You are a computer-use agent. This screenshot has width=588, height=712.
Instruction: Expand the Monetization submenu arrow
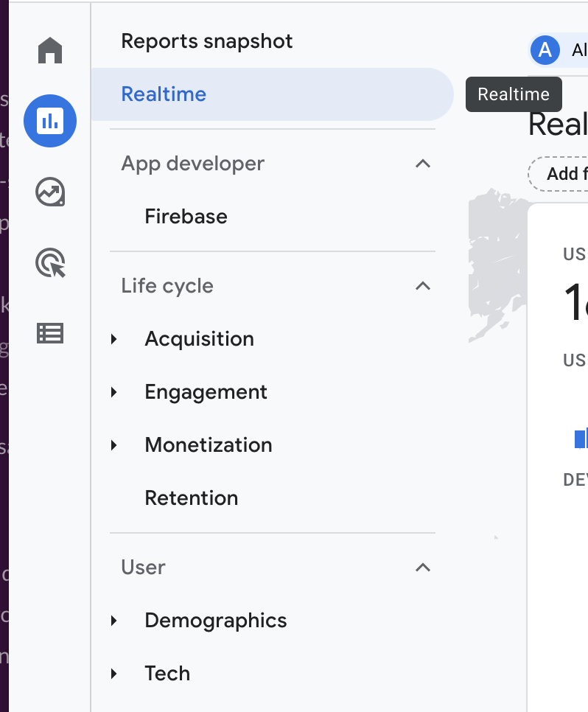coord(114,445)
